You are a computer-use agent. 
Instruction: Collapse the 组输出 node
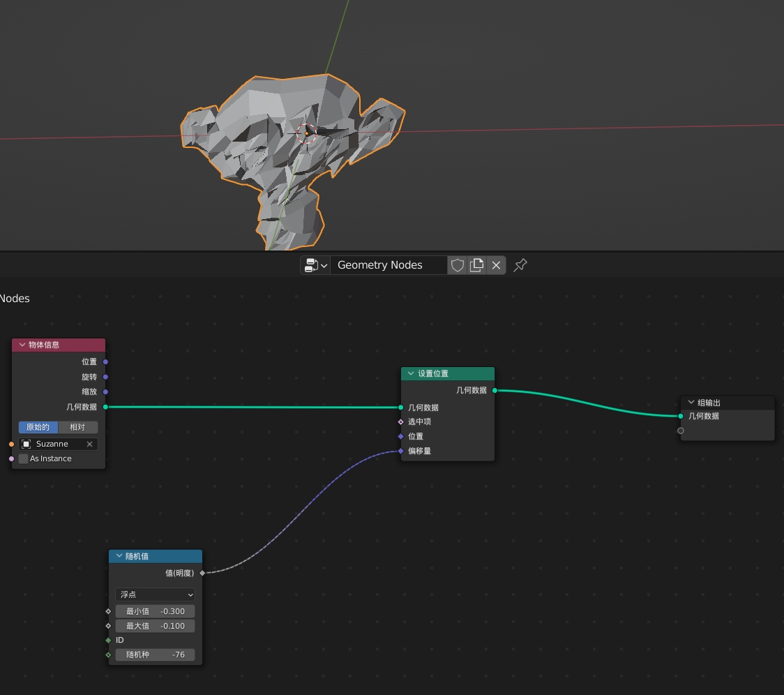click(x=691, y=403)
